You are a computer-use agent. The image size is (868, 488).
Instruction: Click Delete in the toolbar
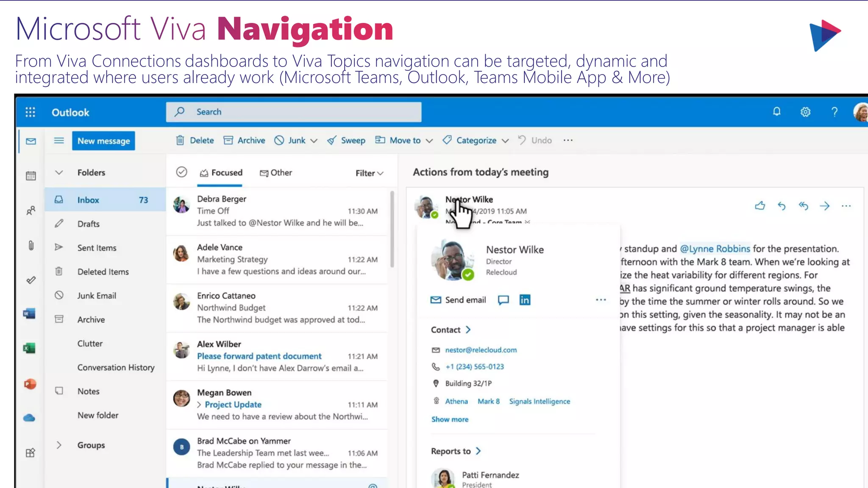pos(195,140)
